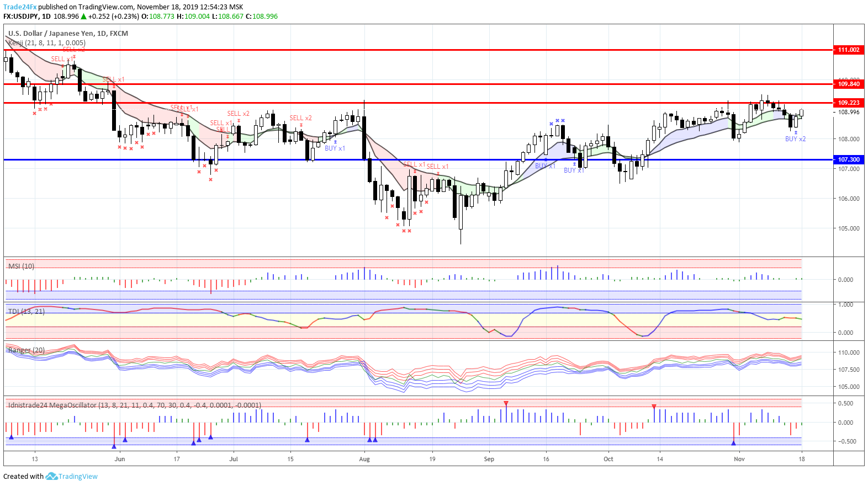Viewport: 868px width, 486px height.
Task: Click the Kenji indicator legend text
Action: coord(47,42)
